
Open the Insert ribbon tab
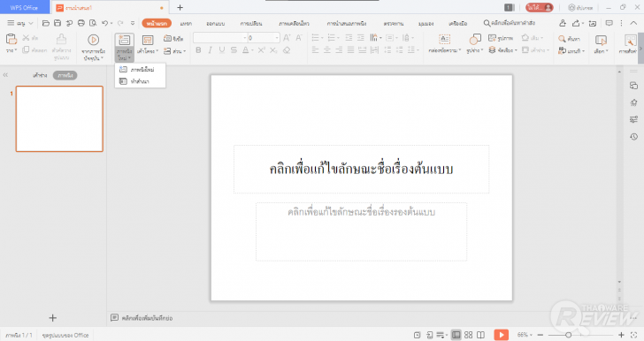click(186, 24)
